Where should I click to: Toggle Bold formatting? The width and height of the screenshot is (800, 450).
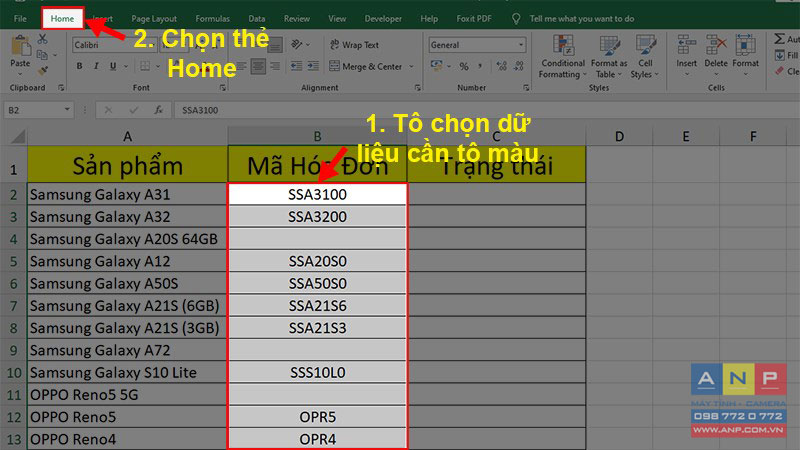point(80,66)
